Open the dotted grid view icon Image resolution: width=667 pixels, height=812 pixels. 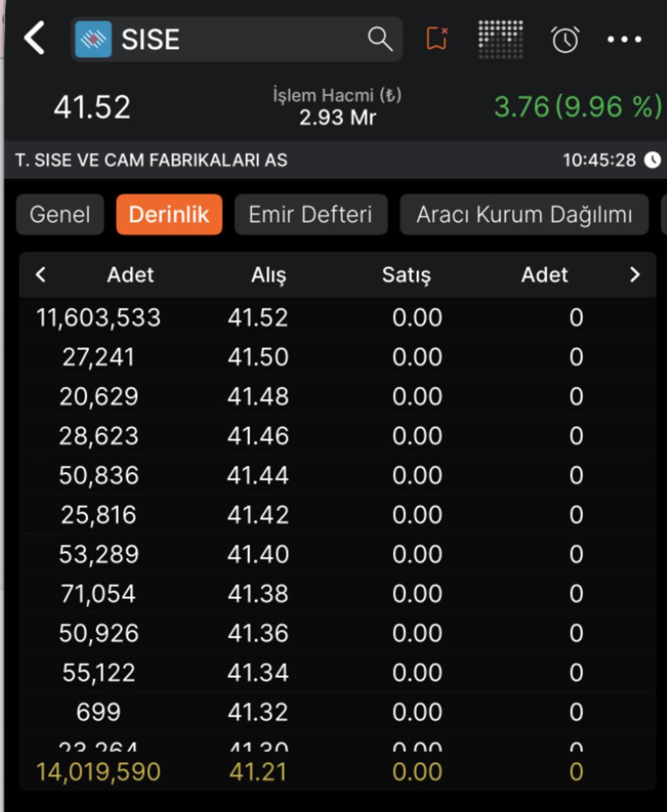click(x=500, y=39)
